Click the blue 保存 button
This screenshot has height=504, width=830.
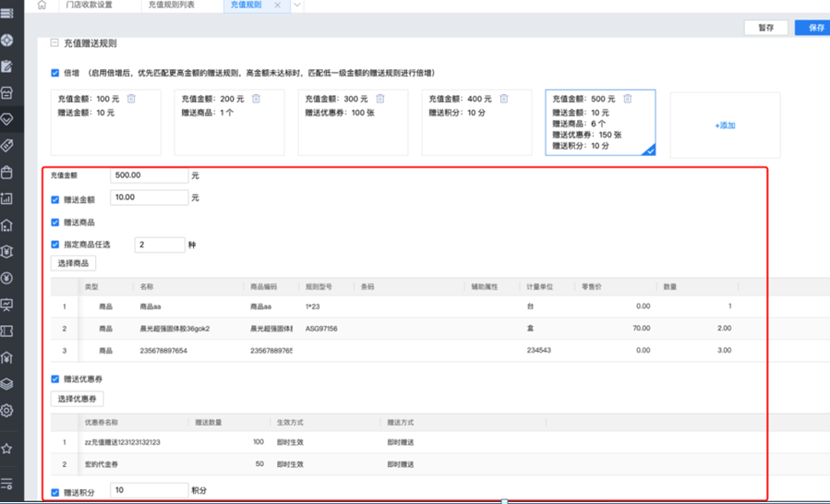tap(815, 28)
